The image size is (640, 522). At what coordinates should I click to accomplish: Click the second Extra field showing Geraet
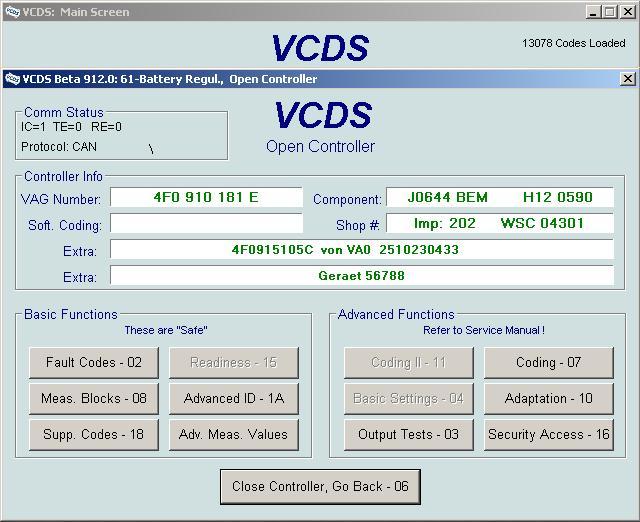pos(361,276)
